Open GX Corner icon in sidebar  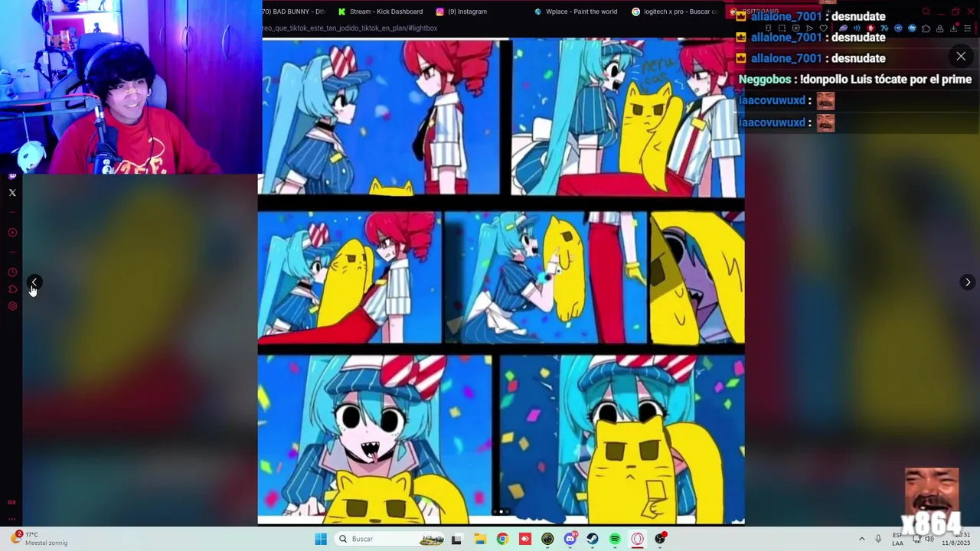coord(11,502)
